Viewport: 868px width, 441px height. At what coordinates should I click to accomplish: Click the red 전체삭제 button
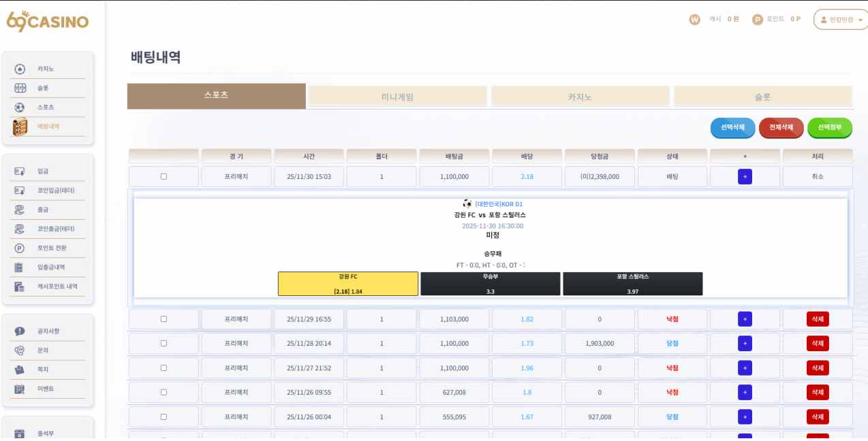781,127
